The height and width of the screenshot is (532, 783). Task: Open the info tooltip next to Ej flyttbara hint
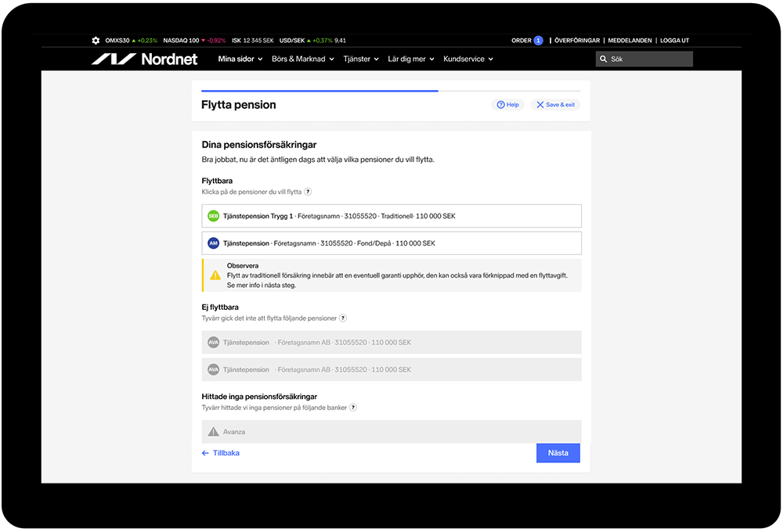(x=343, y=318)
